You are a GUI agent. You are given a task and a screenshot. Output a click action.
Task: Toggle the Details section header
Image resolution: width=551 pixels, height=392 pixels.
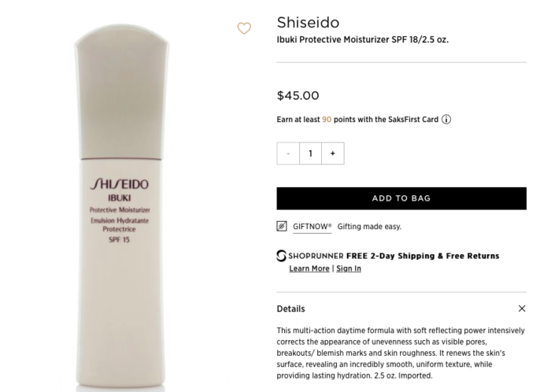tap(401, 309)
